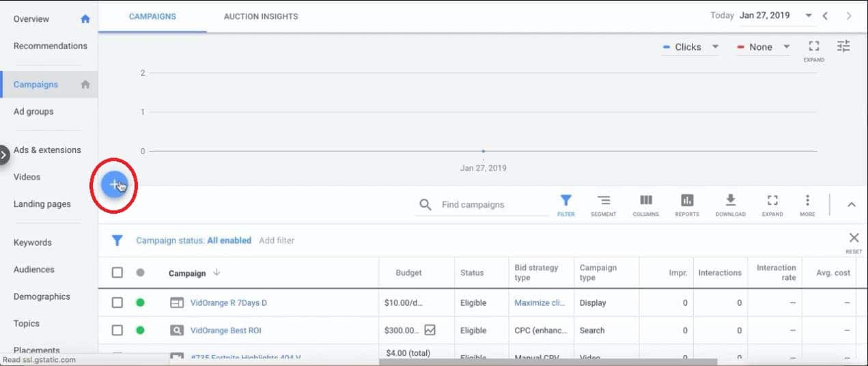Screen dimensions: 868x366
Task: Click the Expand icon above the chart
Action: [813, 50]
